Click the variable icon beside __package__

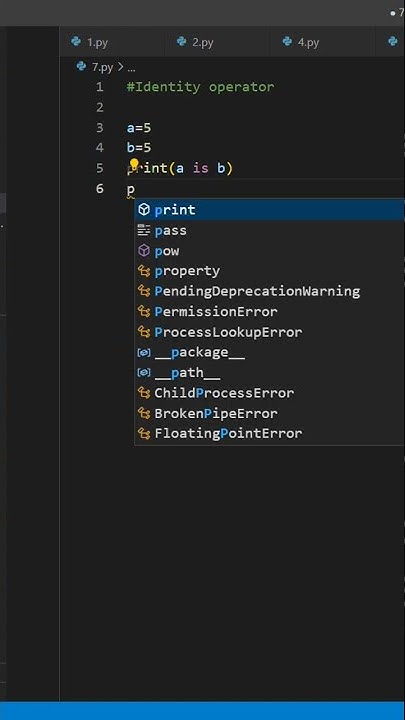(x=144, y=352)
